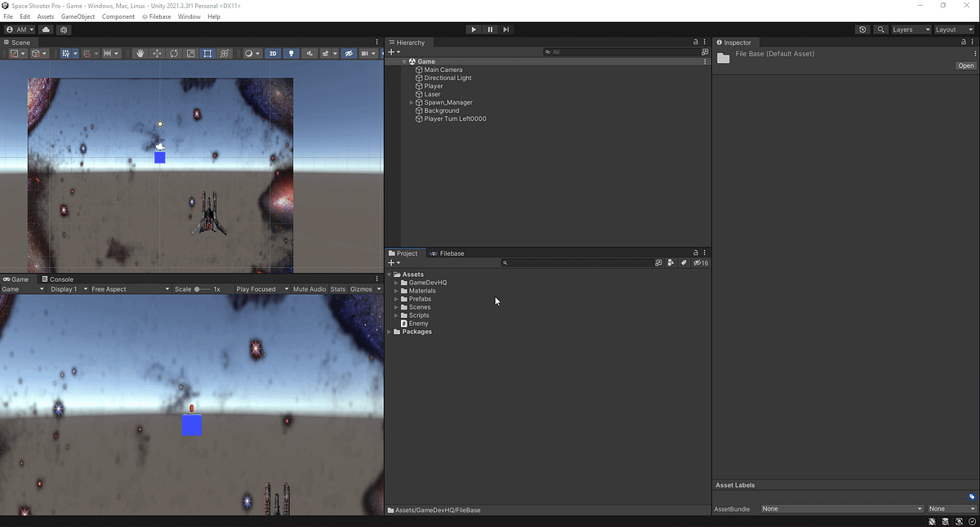Open the File menu

[8, 16]
